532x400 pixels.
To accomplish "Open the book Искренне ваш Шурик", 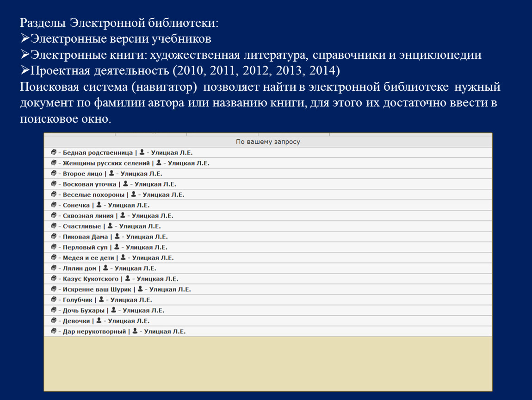I will (98, 289).
